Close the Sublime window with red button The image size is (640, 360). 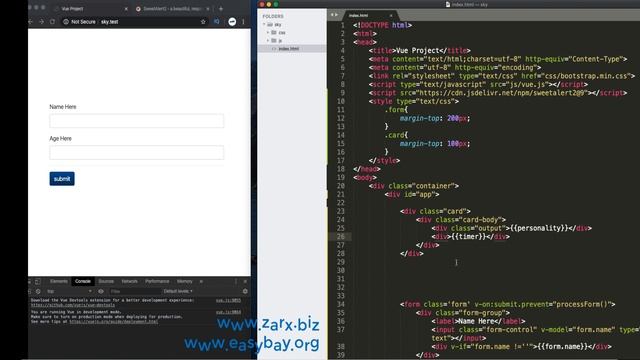[x=262, y=4]
